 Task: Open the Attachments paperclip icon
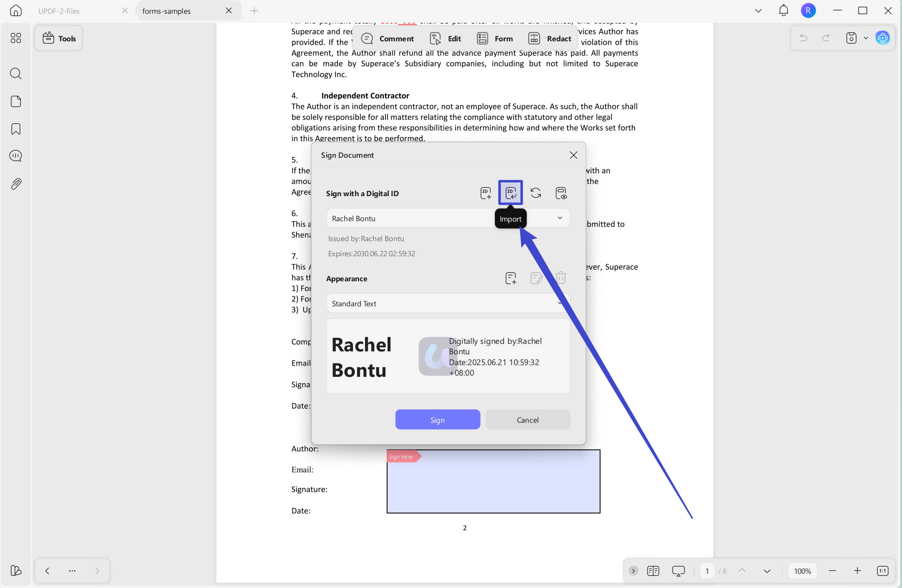[16, 184]
